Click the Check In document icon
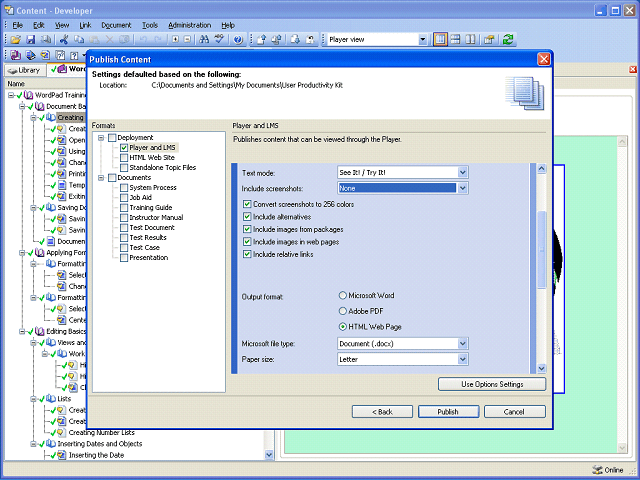 coord(262,40)
